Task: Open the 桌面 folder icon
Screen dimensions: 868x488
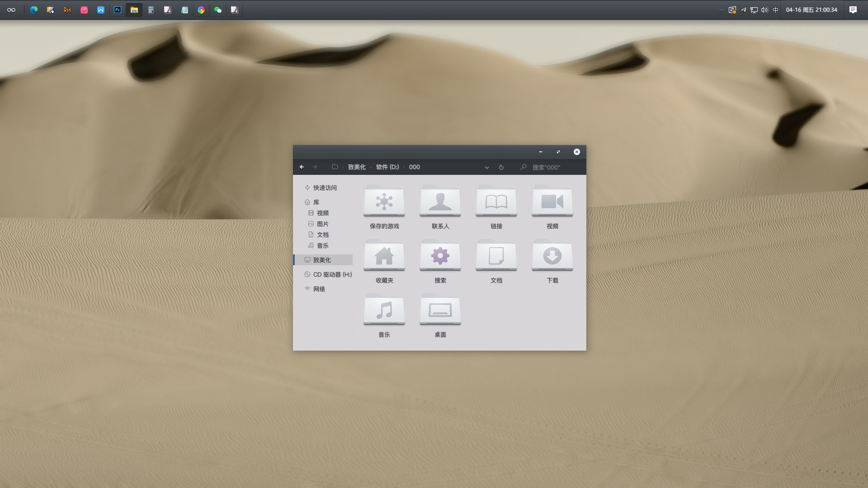Action: pyautogui.click(x=440, y=310)
